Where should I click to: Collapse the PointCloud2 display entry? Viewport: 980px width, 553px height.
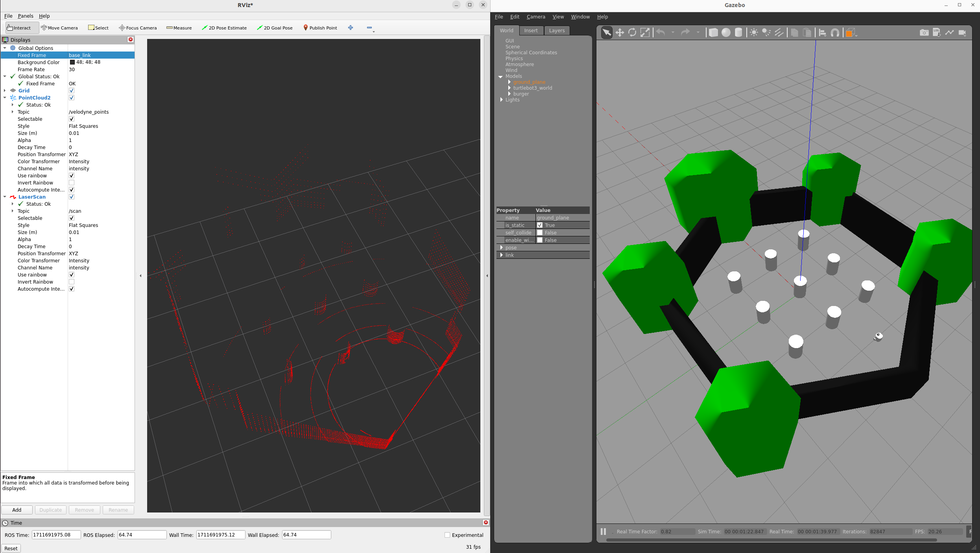point(5,98)
